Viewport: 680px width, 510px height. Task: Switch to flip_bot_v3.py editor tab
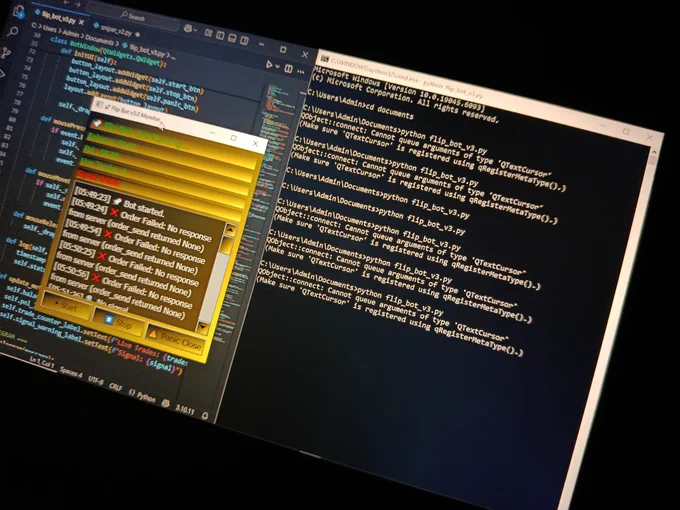[57, 18]
